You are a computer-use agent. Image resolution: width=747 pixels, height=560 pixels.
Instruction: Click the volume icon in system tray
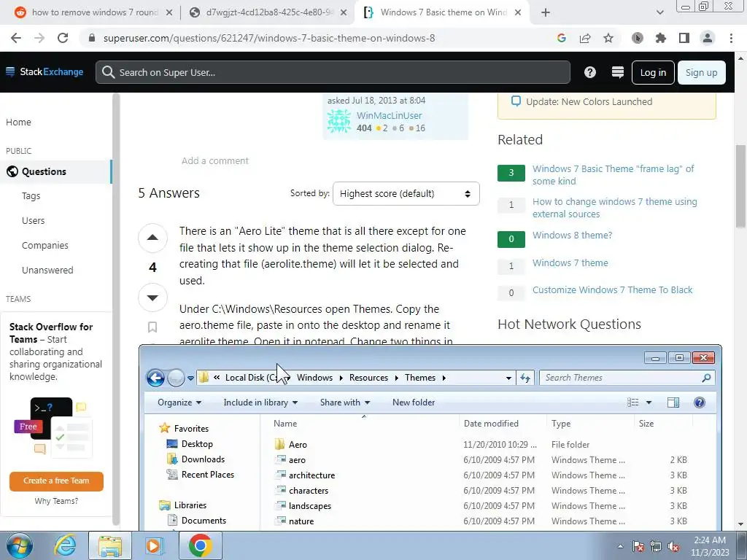[673, 547]
